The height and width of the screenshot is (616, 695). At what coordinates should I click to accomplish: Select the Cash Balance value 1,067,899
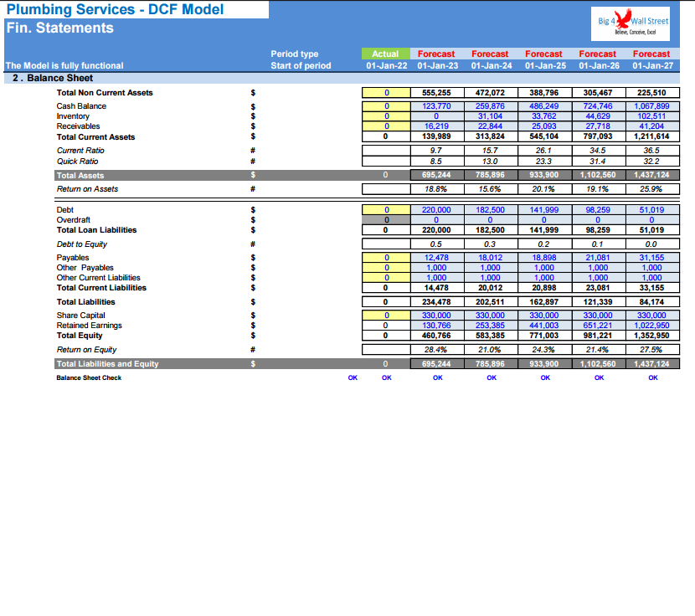point(652,106)
